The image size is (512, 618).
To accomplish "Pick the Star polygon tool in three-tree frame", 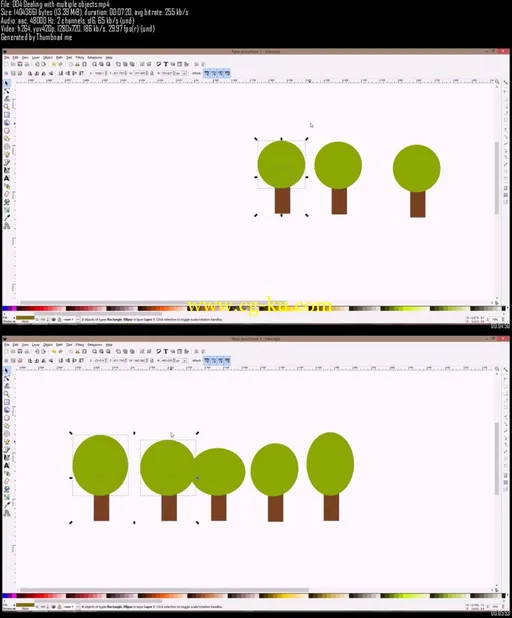I will click(7, 138).
